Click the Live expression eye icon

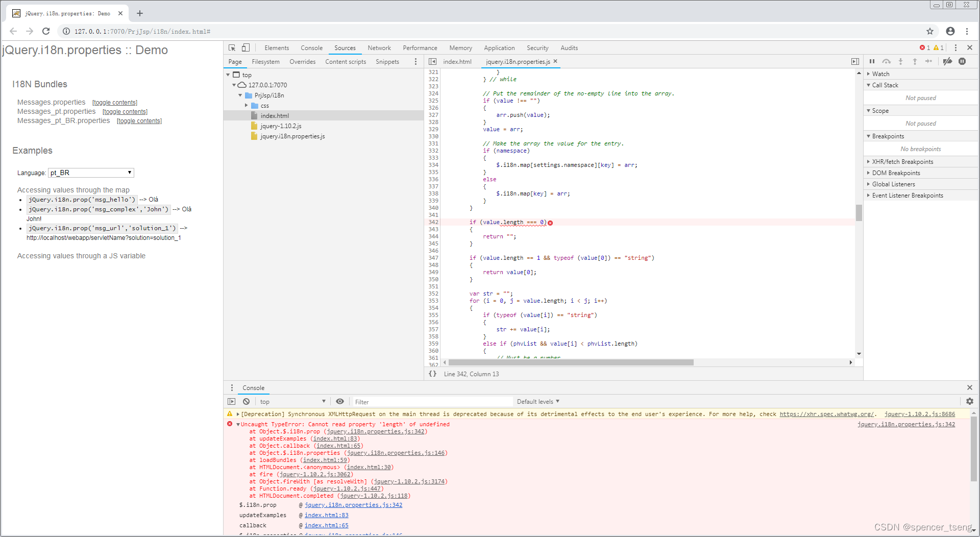coord(340,401)
